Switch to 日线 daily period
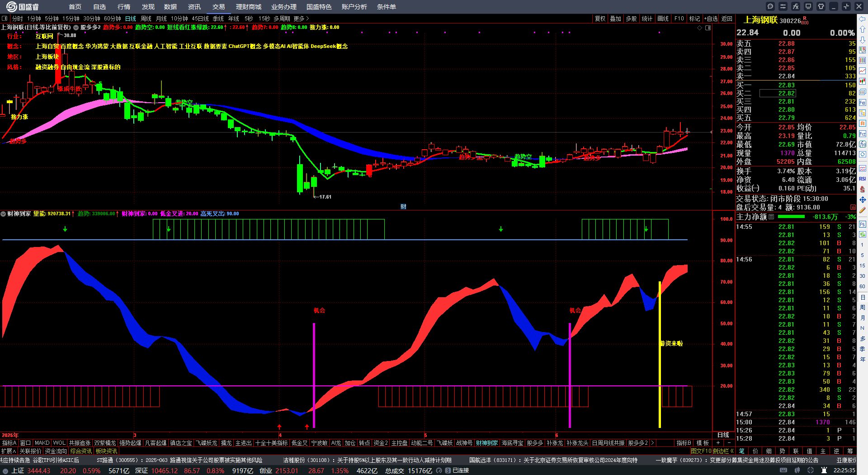 click(x=131, y=19)
